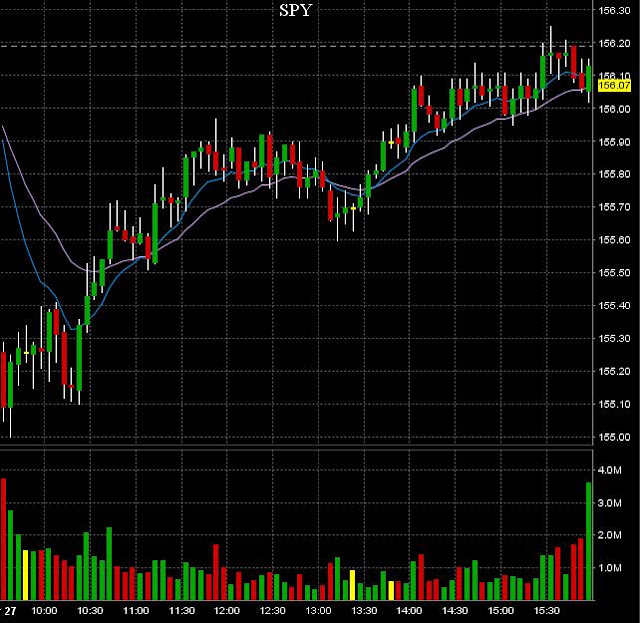
Task: Click the 155.70 price axis label
Action: [614, 207]
